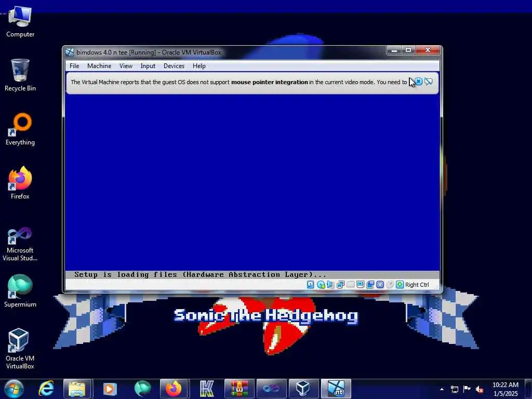532x399 pixels.
Task: Select the Everything search desktop shortcut
Action: 20,129
